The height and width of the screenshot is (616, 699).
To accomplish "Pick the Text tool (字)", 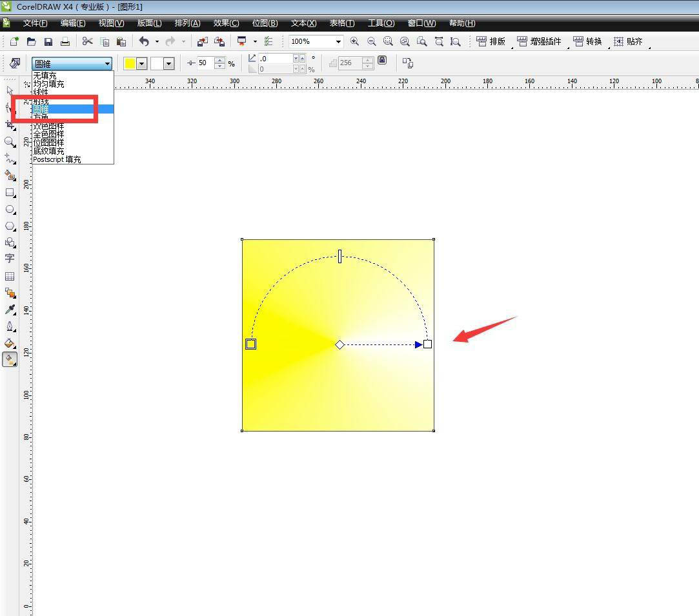I will (x=10, y=258).
